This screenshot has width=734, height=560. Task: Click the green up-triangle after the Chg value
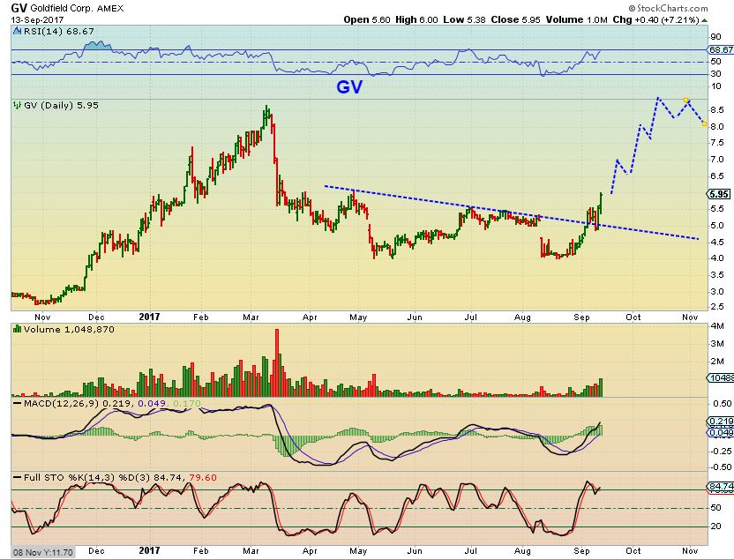[705, 20]
